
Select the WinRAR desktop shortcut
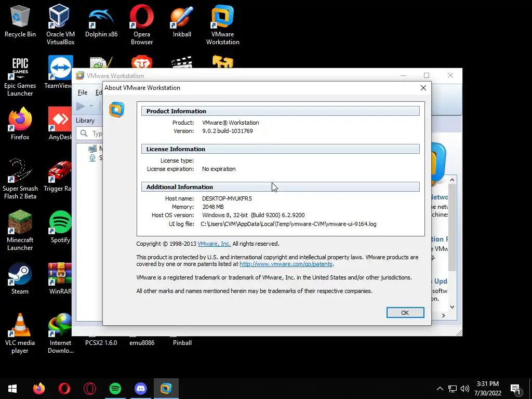[x=60, y=278]
